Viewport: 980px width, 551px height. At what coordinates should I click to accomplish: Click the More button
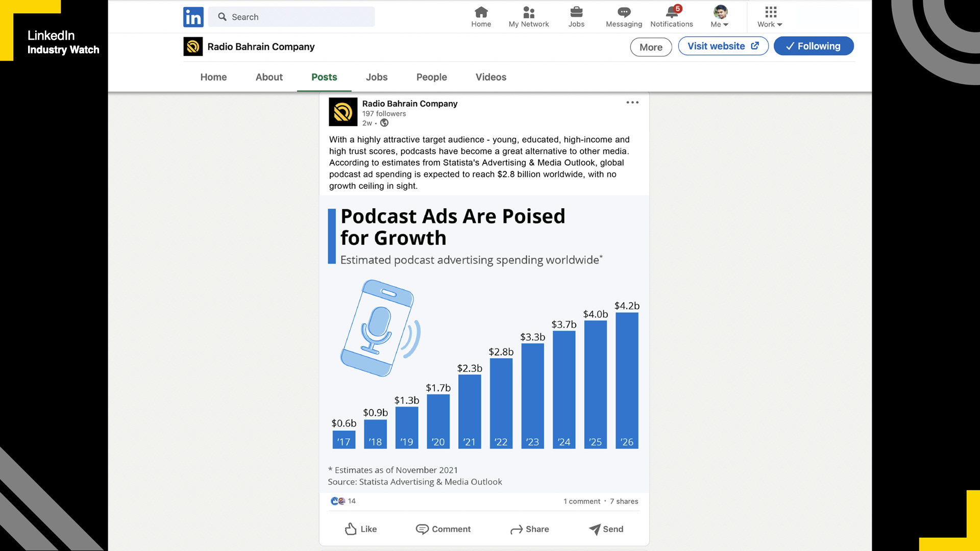[x=651, y=47]
